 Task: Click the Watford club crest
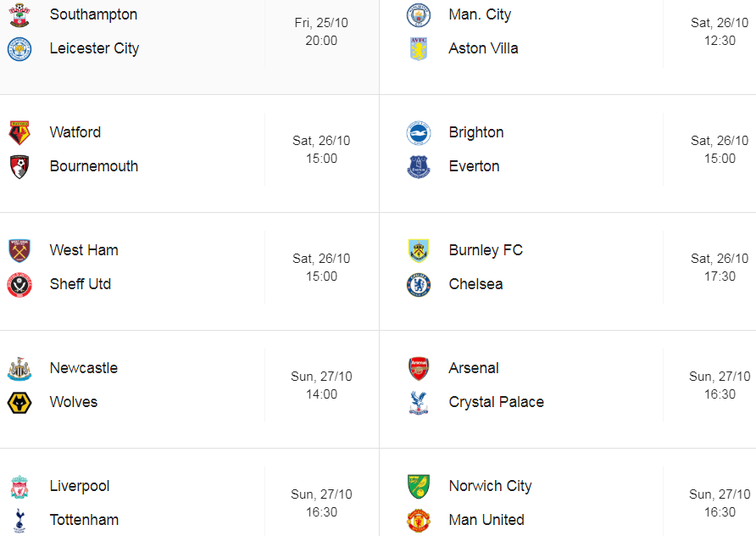click(x=19, y=132)
